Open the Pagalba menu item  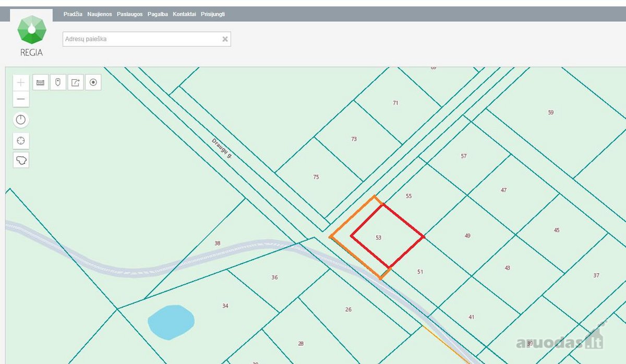pyautogui.click(x=158, y=14)
